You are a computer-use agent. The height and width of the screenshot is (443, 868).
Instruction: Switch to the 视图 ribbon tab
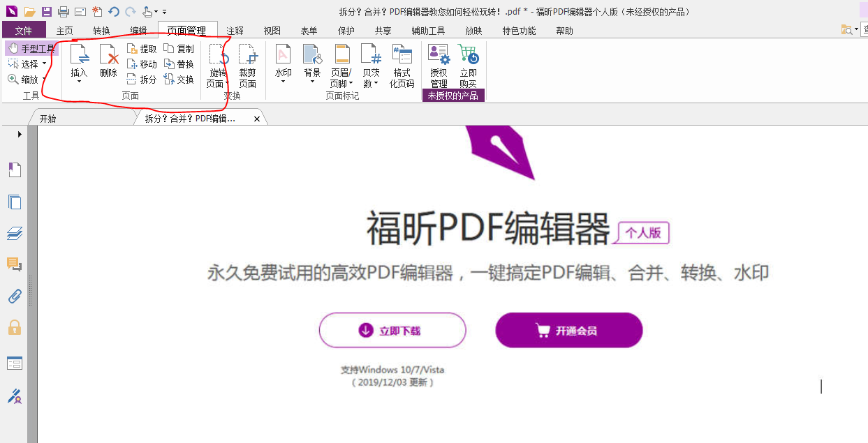click(x=272, y=31)
